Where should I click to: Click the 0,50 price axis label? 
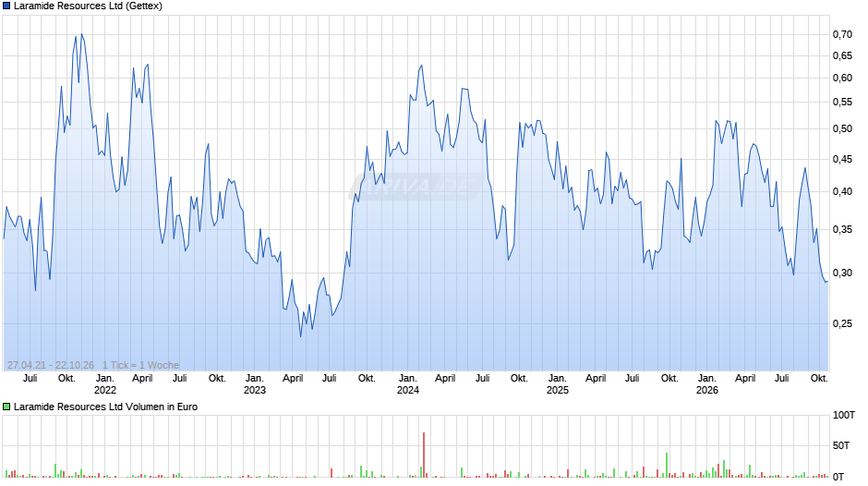[x=842, y=129]
